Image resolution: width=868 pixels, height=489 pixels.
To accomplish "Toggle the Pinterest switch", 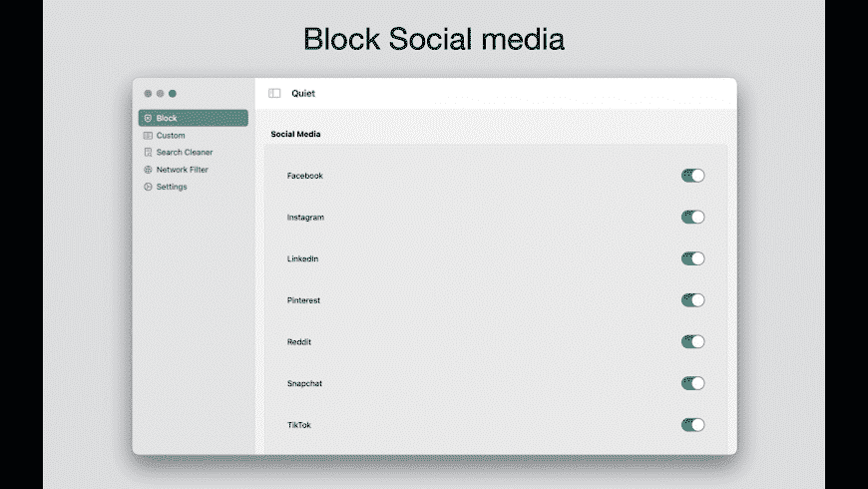I will (x=692, y=300).
